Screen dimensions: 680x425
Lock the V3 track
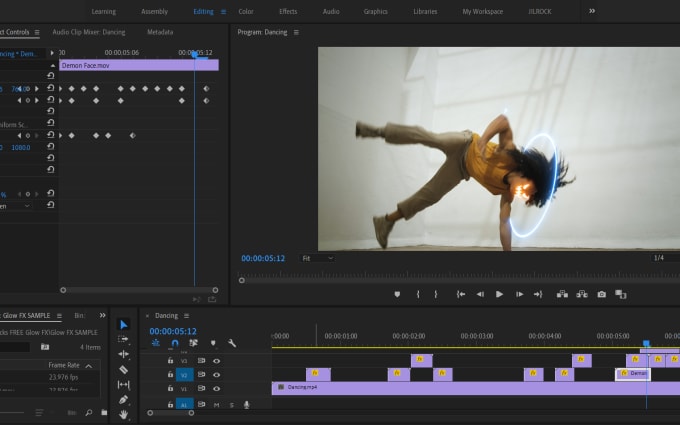pos(170,361)
